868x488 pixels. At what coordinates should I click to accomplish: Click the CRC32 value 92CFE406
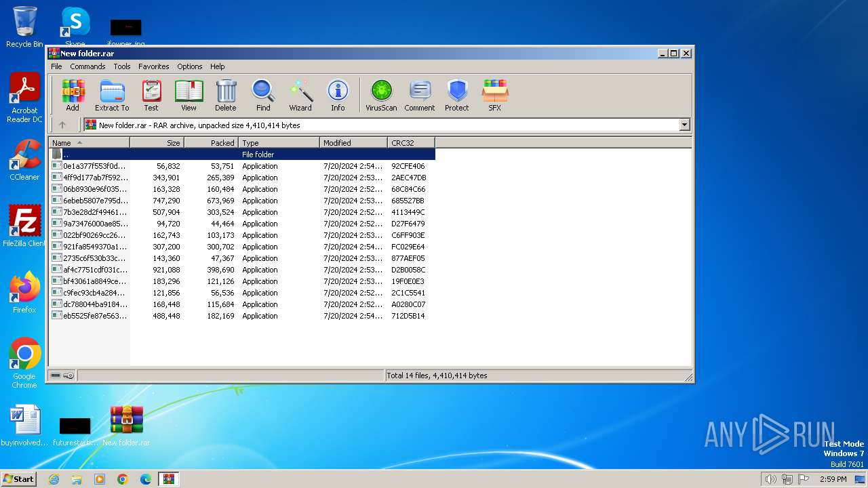(408, 166)
